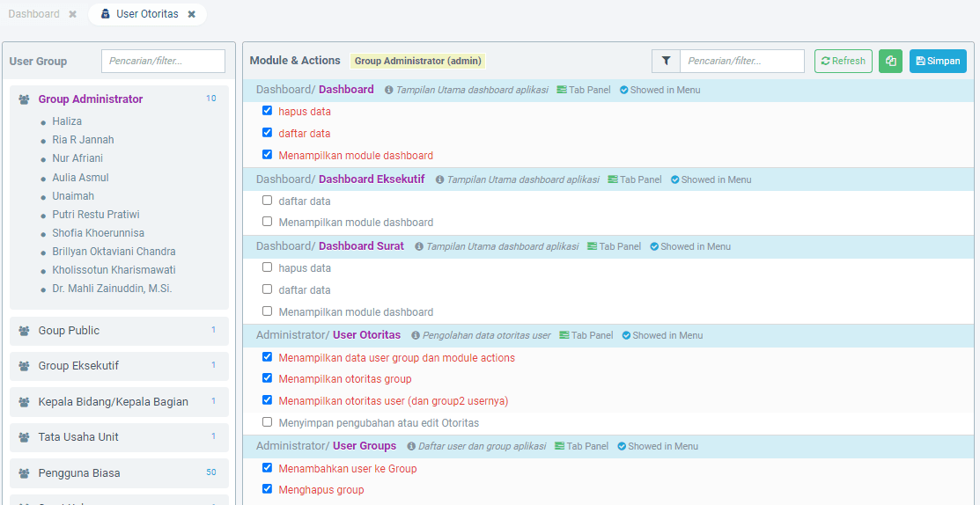Click Showed in Menu check icon for User Groups
Screen dimensions: 980x505
click(622, 447)
